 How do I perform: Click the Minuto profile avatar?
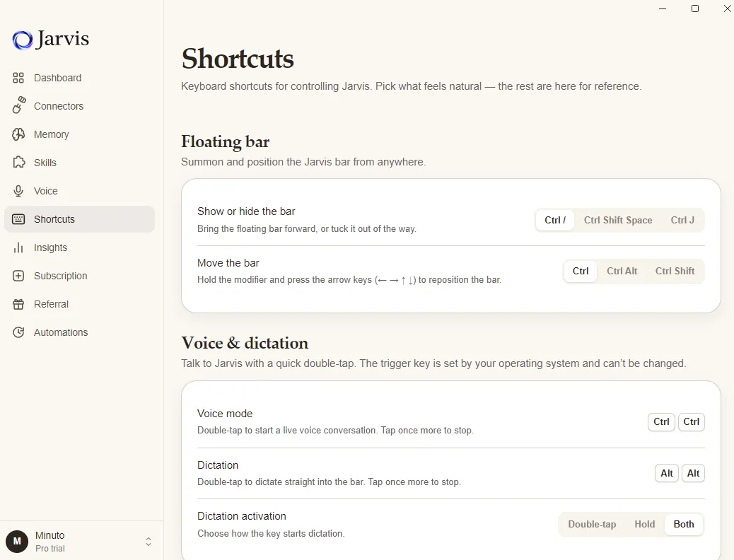click(x=17, y=542)
